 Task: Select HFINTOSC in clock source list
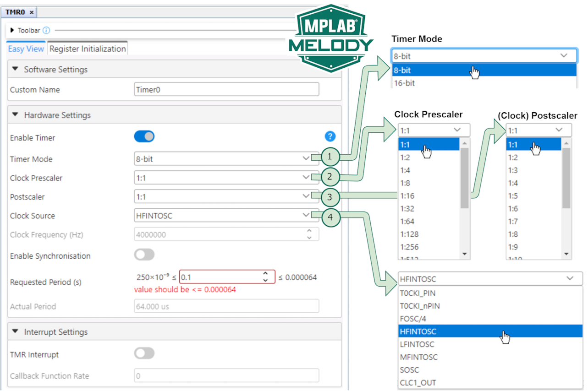coord(490,331)
